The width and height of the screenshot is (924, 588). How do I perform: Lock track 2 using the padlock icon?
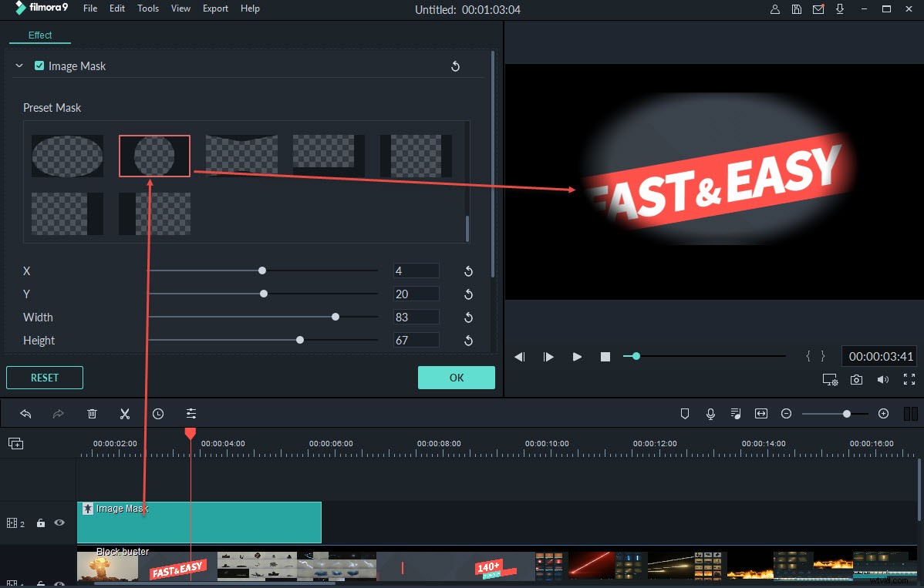point(41,522)
